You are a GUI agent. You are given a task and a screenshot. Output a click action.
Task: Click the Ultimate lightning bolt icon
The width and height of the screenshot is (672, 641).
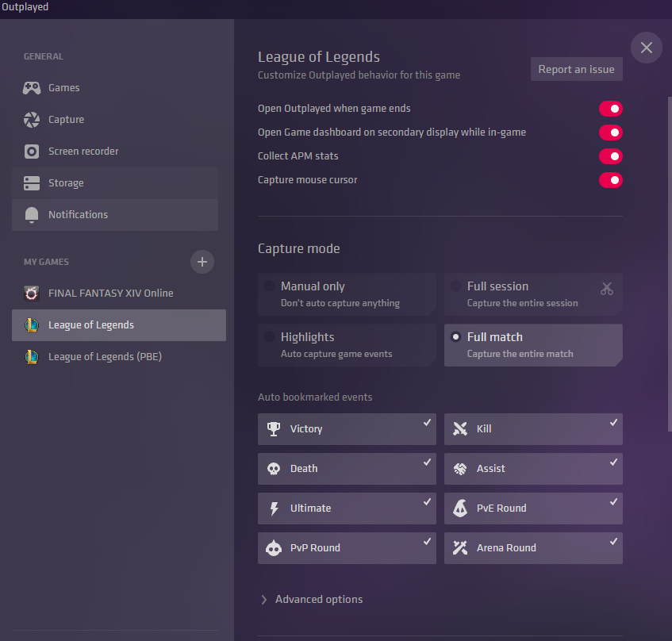(x=274, y=509)
